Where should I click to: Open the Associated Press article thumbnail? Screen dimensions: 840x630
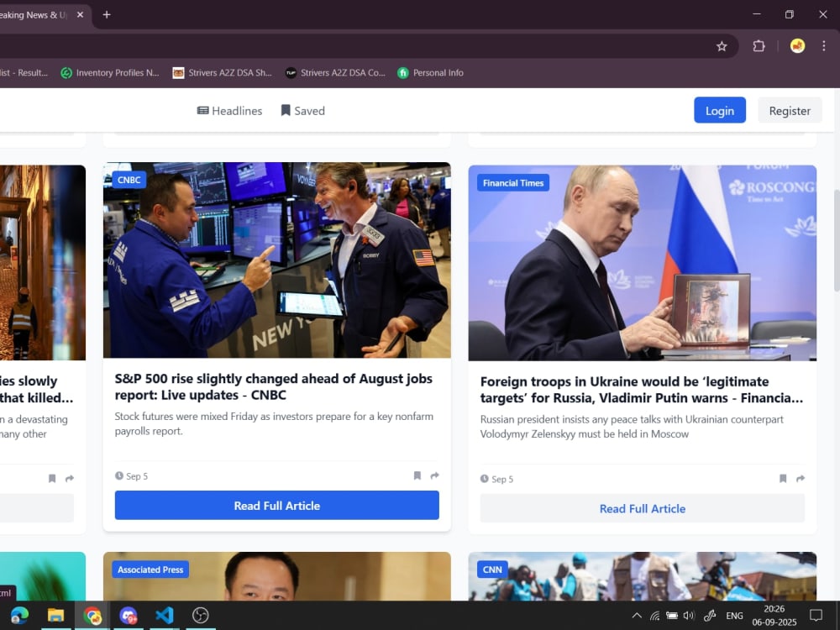point(277,576)
